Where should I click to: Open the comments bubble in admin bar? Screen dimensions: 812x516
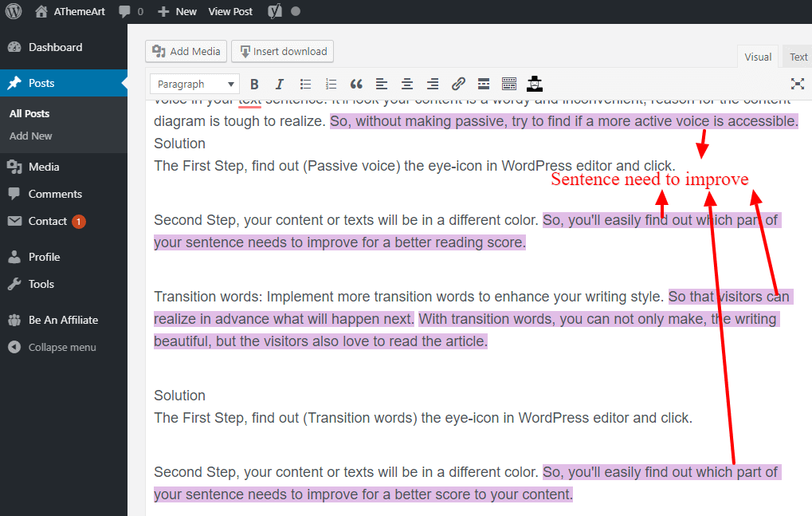click(131, 11)
